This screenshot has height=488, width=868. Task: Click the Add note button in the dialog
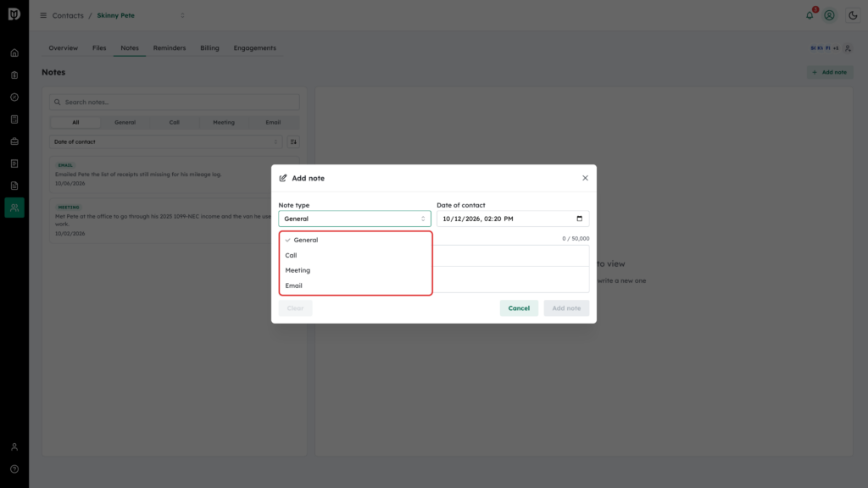point(566,308)
